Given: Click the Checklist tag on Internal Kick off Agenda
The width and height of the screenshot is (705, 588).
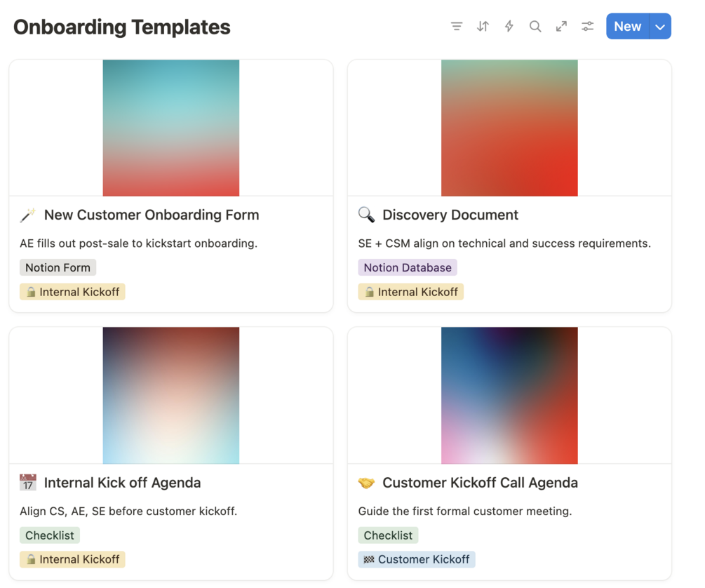Looking at the screenshot, I should [x=49, y=535].
